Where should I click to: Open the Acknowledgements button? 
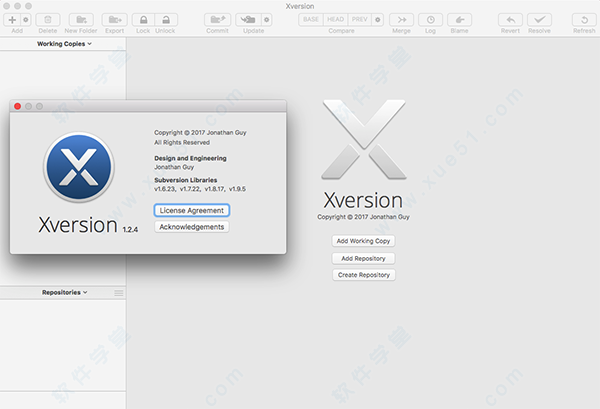(x=192, y=227)
